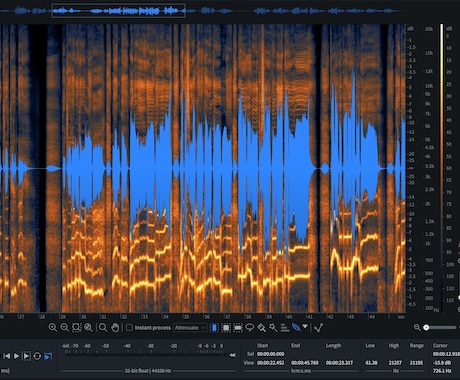Click the High frequency value 21257

click(395, 363)
